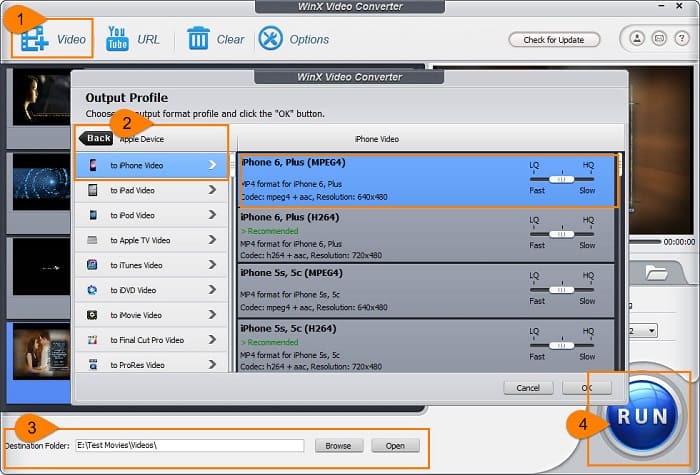Click quality slider for iPhone 6, Plus (H264)
Viewport: 700px width, 475px height.
(562, 234)
